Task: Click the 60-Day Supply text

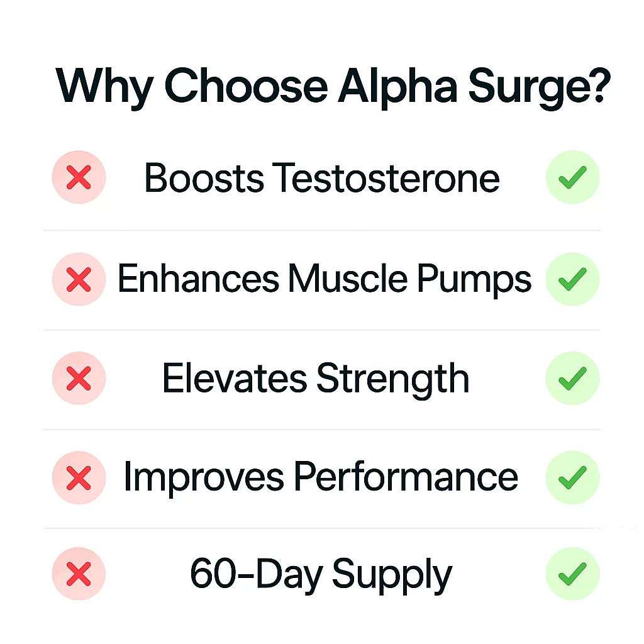Action: point(321,575)
